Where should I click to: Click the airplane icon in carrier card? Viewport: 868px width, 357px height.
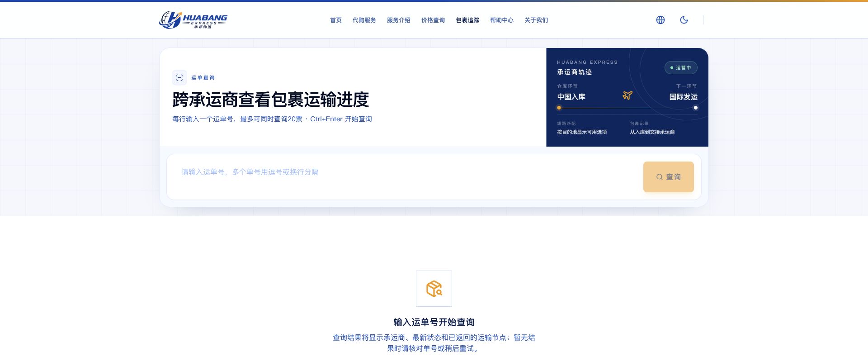coord(627,95)
